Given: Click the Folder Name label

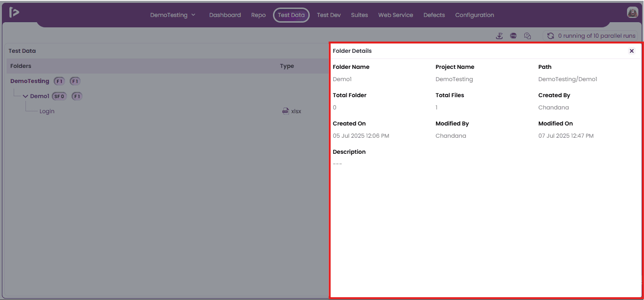Looking at the screenshot, I should point(351,67).
